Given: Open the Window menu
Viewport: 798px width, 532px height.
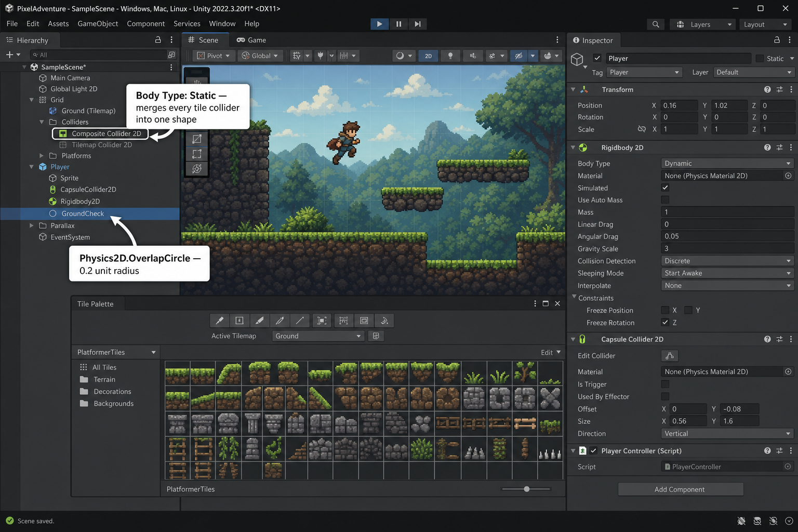Looking at the screenshot, I should (222, 24).
